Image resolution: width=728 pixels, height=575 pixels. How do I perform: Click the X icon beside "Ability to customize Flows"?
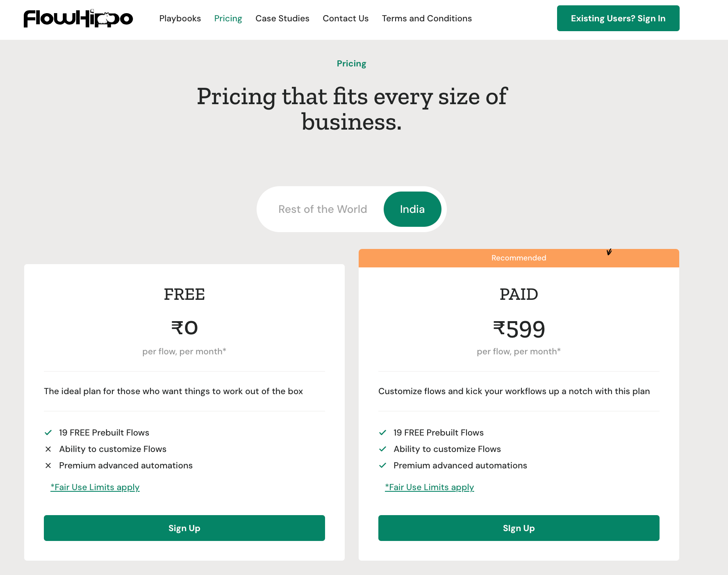pyautogui.click(x=48, y=449)
